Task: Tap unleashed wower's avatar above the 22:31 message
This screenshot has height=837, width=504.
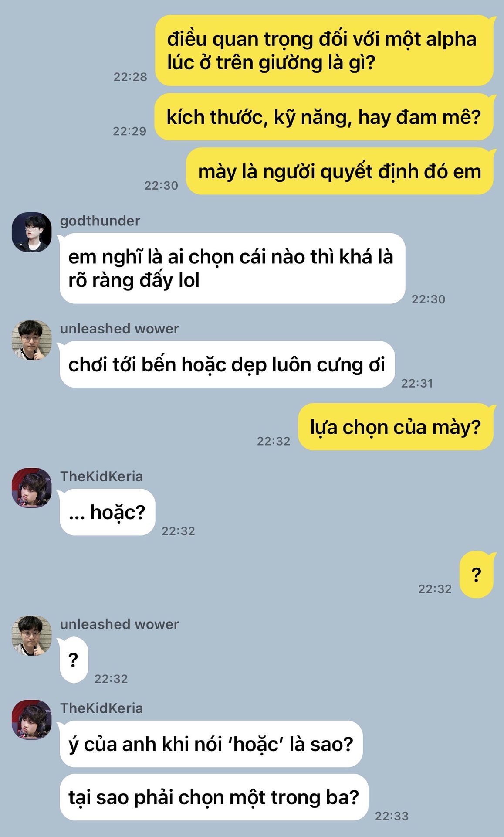Action: point(31,340)
